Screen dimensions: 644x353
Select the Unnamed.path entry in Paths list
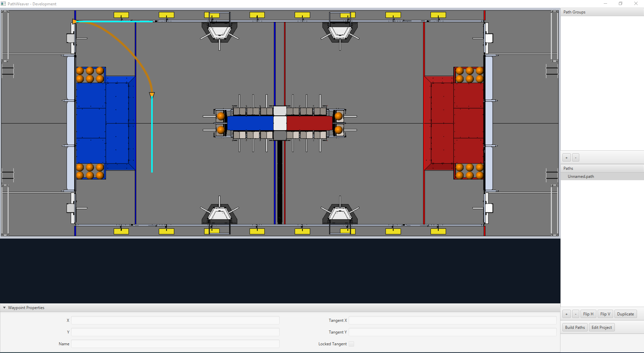(581, 176)
